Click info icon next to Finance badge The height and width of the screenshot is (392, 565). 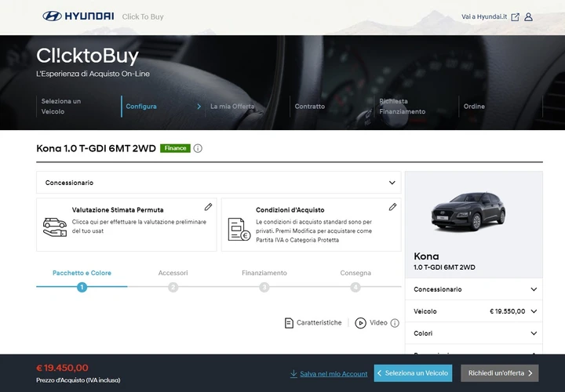[198, 148]
